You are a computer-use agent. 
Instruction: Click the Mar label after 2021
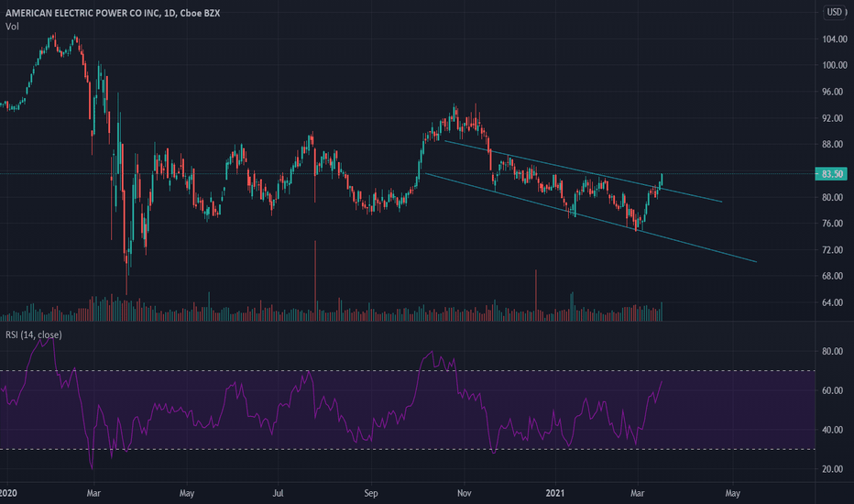click(637, 493)
